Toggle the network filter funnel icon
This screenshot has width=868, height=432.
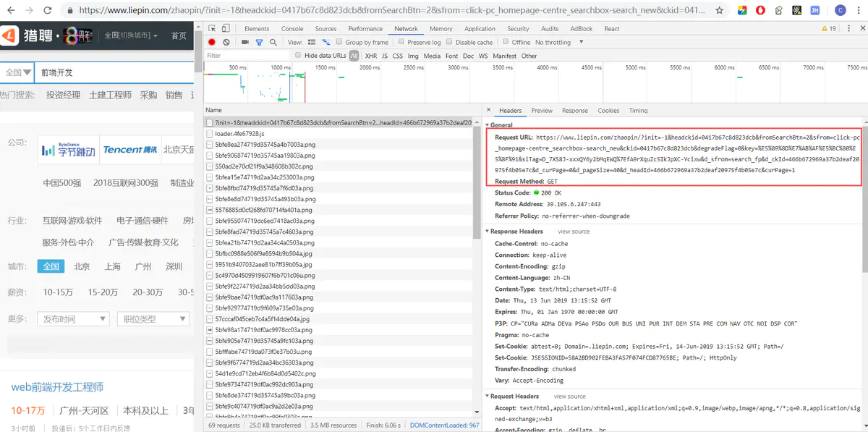click(x=259, y=43)
